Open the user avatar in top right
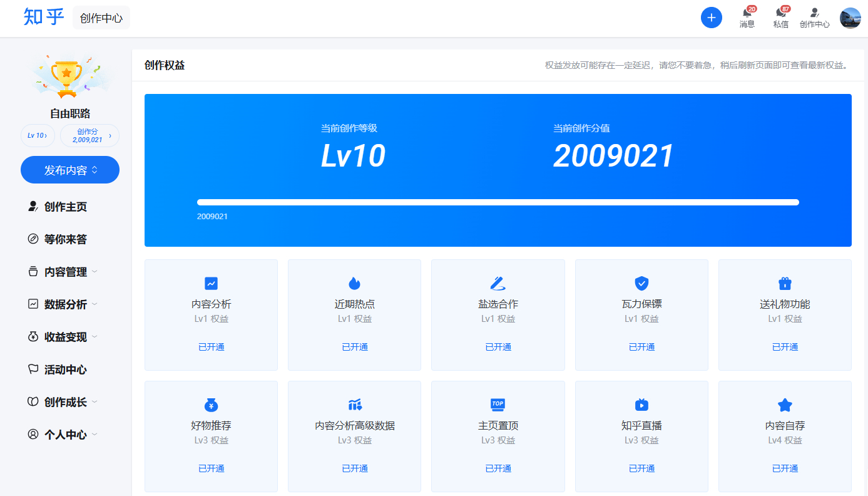 pos(850,18)
